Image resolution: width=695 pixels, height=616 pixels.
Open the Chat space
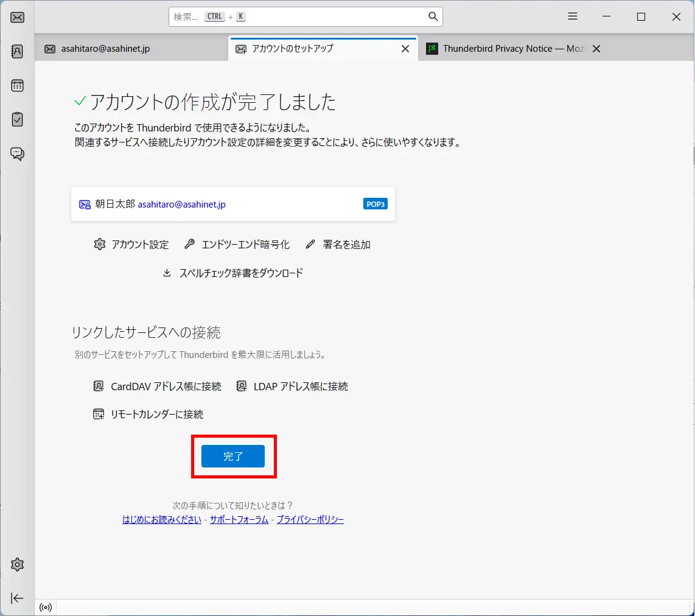[x=17, y=153]
